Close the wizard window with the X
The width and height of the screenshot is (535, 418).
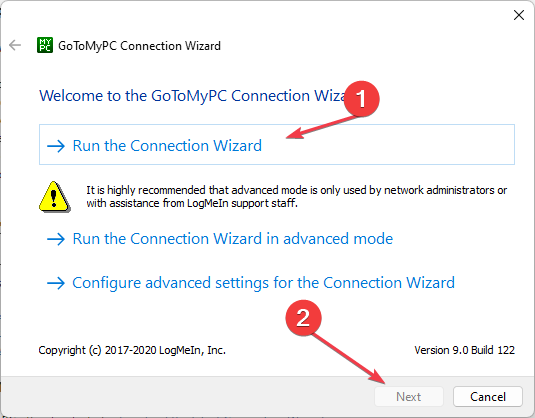(x=519, y=15)
